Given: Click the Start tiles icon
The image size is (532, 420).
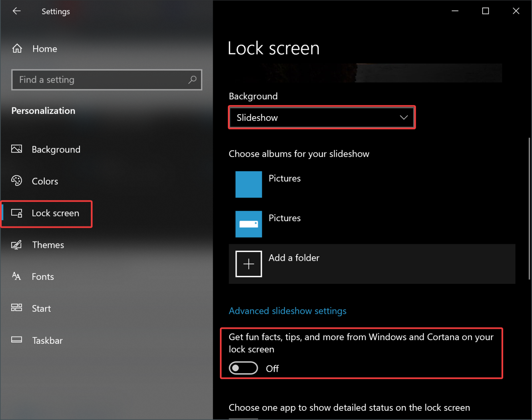Looking at the screenshot, I should [x=16, y=308].
